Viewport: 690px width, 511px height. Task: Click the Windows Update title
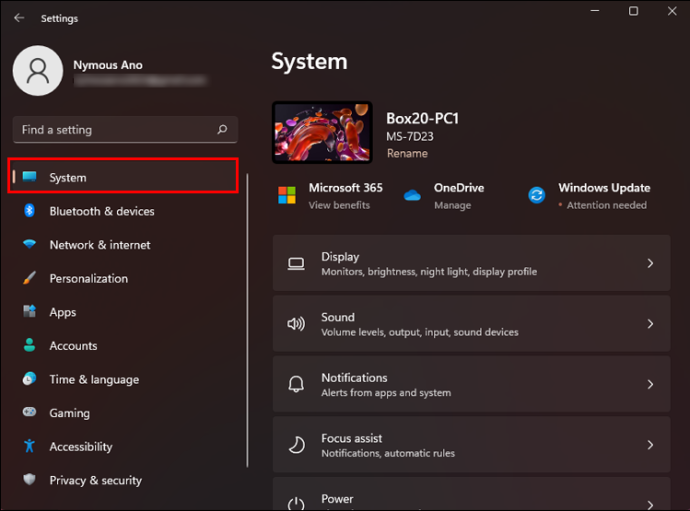[604, 187]
